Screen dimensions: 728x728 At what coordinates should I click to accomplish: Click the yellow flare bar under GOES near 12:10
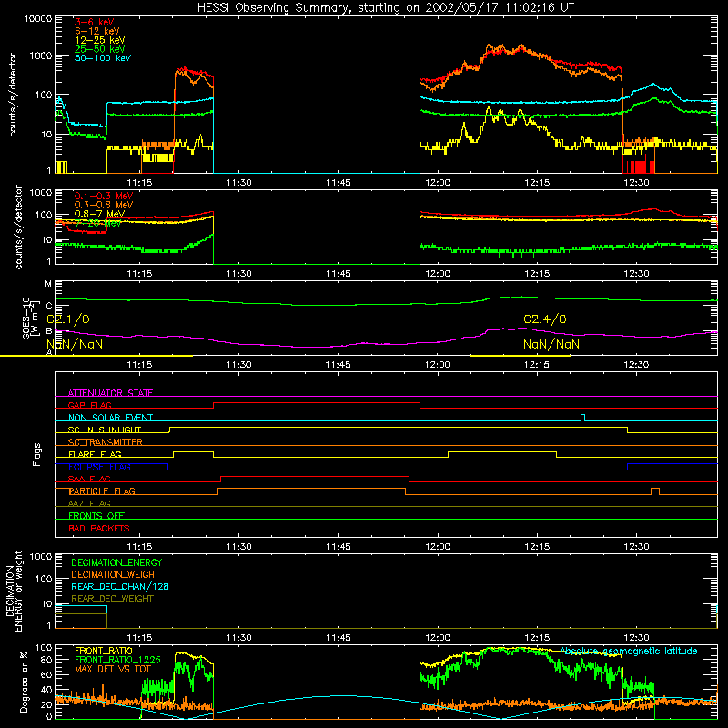pos(520,356)
